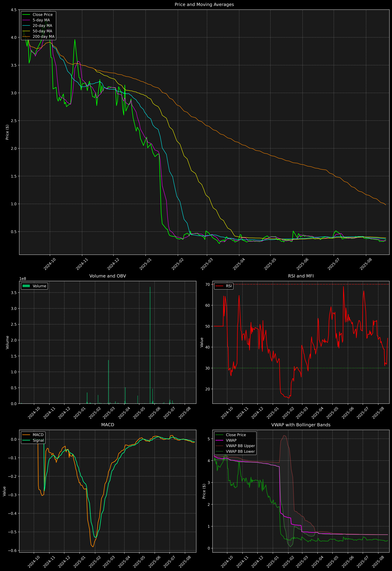Click the Price ($) axis label of top chart

(7, 132)
